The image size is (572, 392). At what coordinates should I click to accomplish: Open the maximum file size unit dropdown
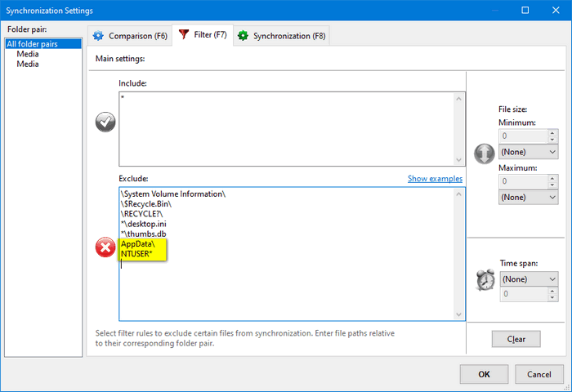pyautogui.click(x=528, y=198)
